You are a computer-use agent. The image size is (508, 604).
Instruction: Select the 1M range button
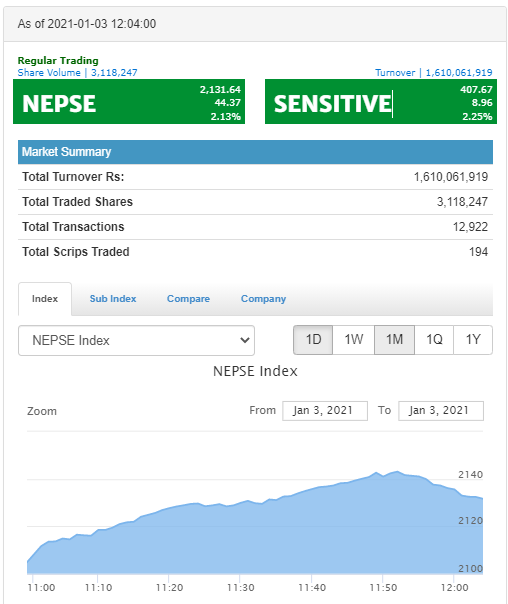394,340
